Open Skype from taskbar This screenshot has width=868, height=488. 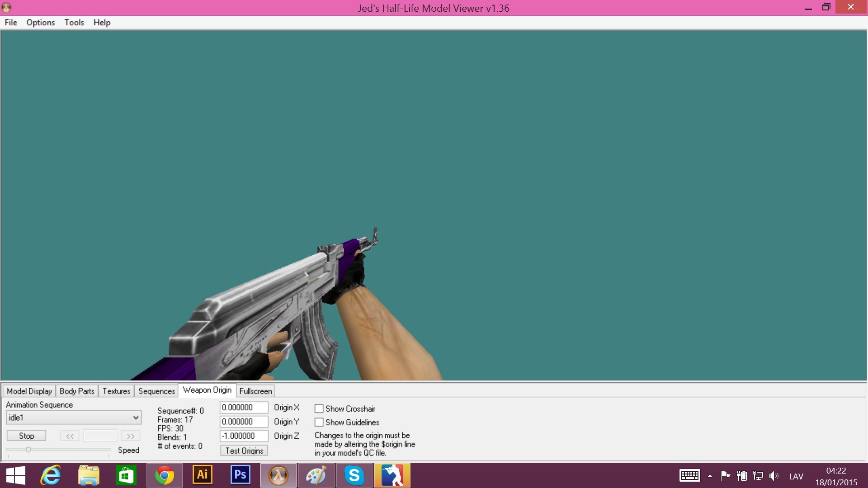[354, 475]
